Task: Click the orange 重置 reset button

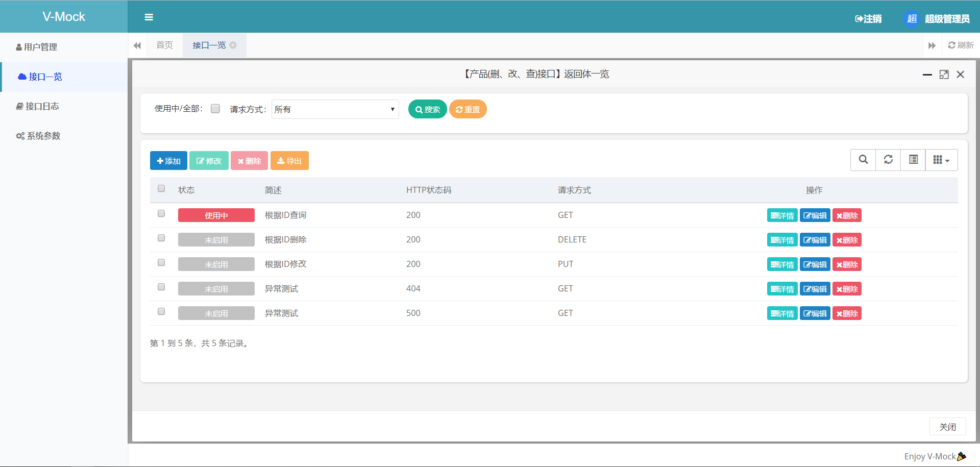Action: click(468, 109)
